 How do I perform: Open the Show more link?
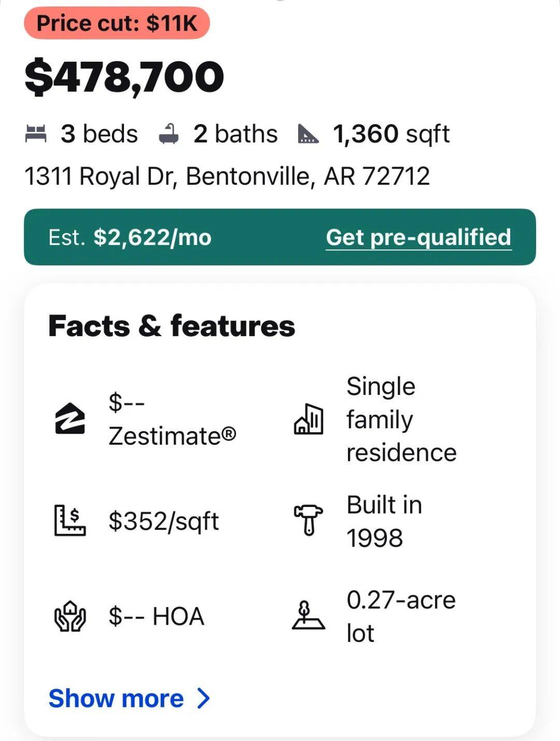tap(116, 698)
